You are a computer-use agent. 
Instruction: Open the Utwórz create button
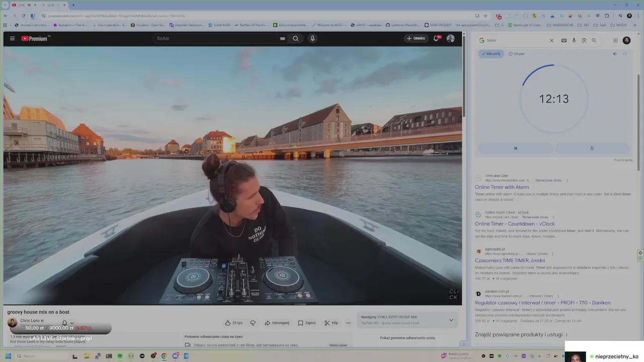[x=416, y=38]
